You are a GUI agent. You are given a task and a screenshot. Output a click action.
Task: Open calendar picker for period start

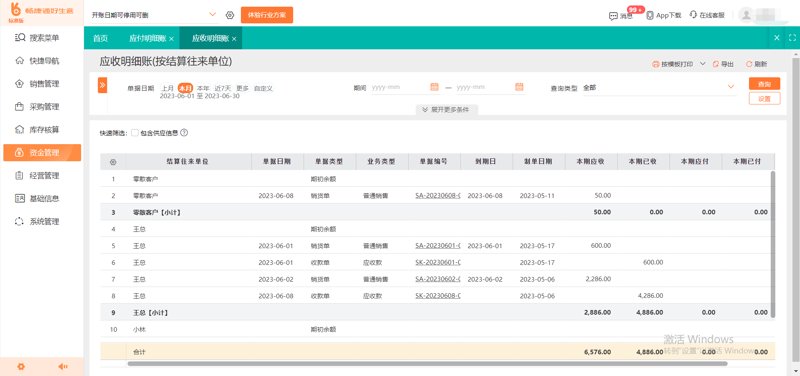coord(435,87)
